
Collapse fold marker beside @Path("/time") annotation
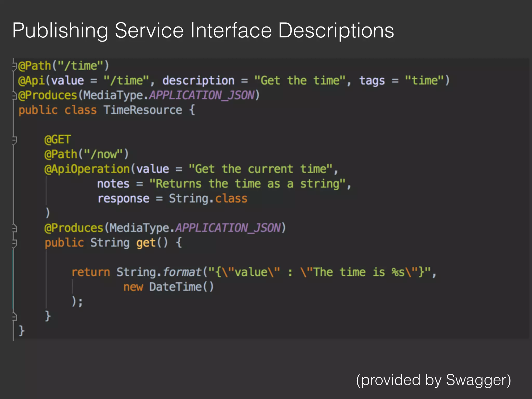[x=15, y=66]
